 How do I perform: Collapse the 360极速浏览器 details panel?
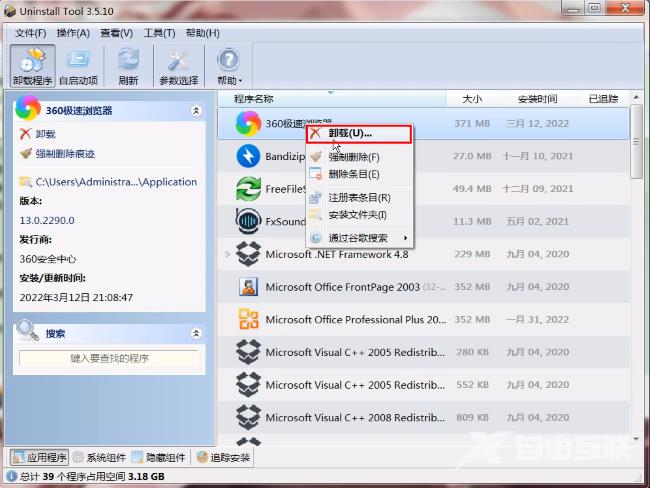pos(196,110)
